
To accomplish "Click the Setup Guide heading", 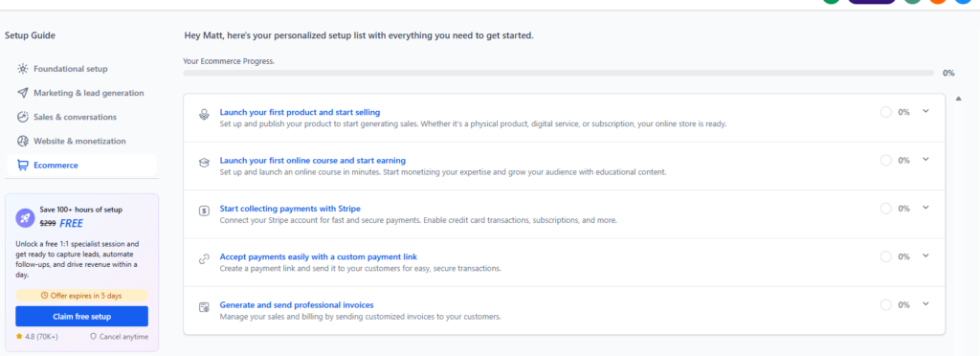I will pos(30,35).
